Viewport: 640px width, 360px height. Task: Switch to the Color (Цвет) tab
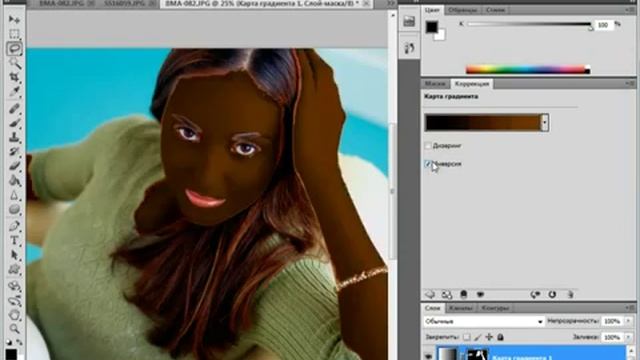coord(432,10)
